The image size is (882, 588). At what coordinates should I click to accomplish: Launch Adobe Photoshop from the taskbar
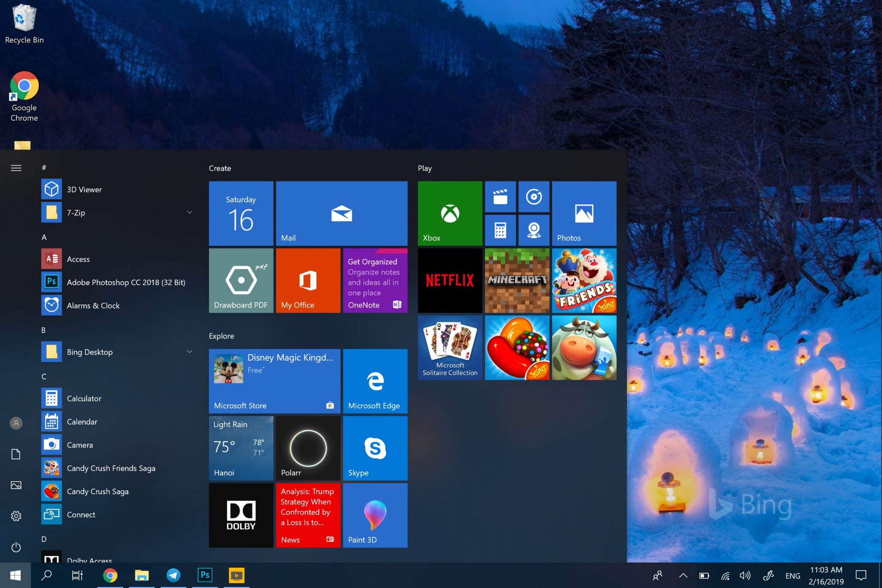coord(205,575)
